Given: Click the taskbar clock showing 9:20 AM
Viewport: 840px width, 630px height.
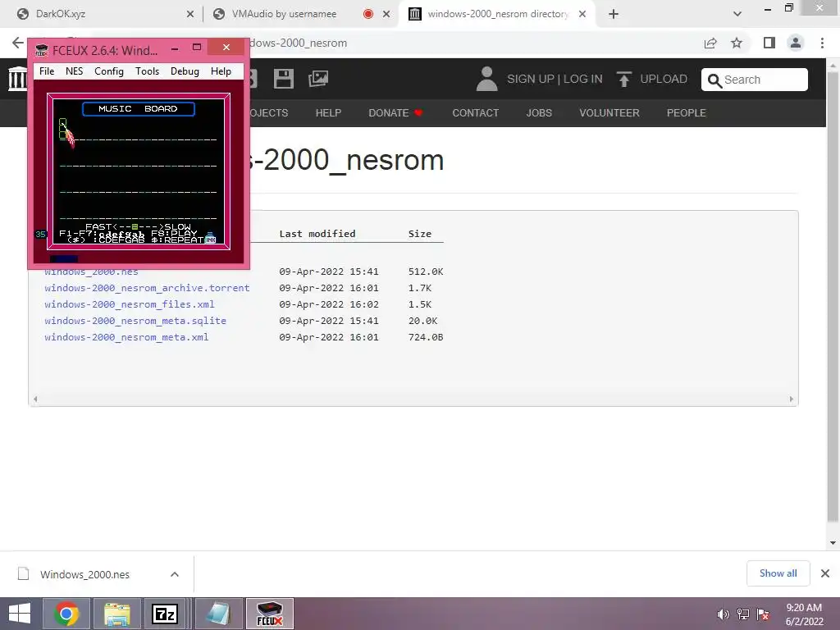Looking at the screenshot, I should (x=804, y=614).
